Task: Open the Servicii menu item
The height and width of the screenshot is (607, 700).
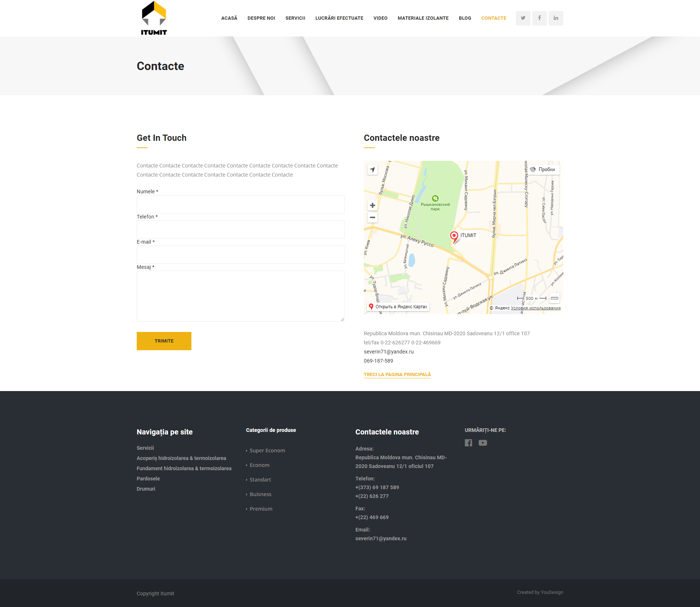Action: coord(295,18)
